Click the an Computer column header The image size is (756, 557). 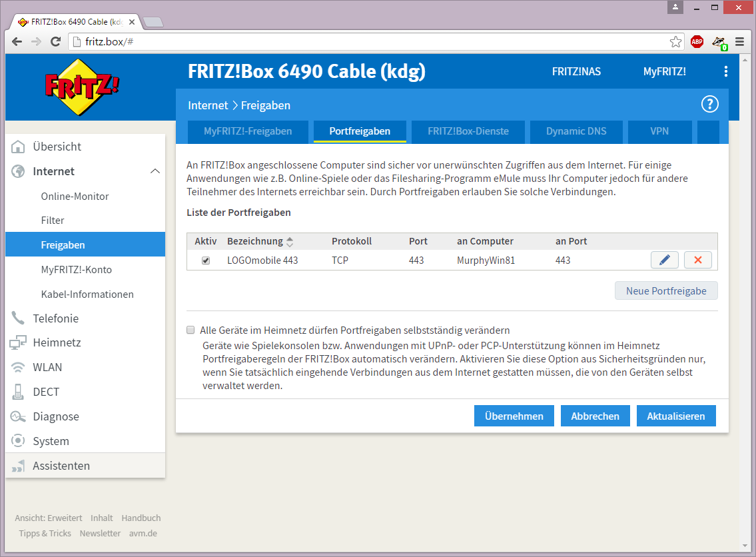coord(485,241)
